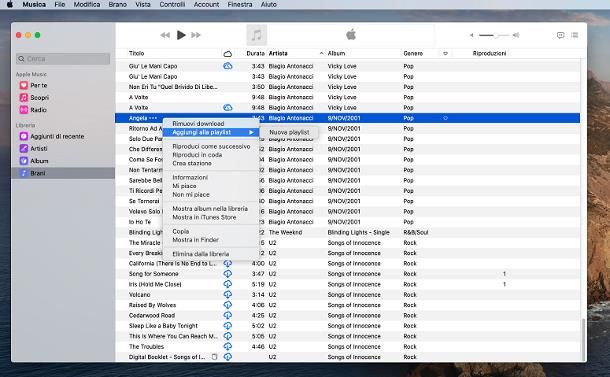The height and width of the screenshot is (377, 610).
Task: Choose Riproduci come successivo
Action: (210, 146)
